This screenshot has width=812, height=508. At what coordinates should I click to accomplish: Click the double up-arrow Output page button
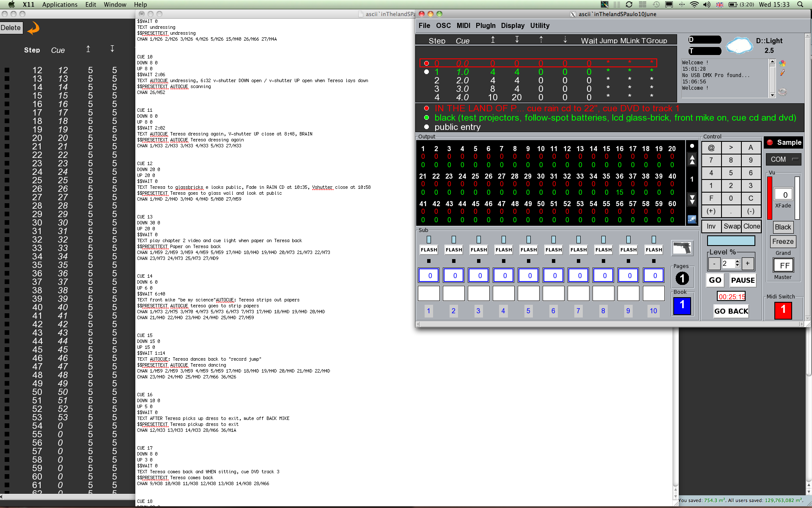click(x=692, y=160)
